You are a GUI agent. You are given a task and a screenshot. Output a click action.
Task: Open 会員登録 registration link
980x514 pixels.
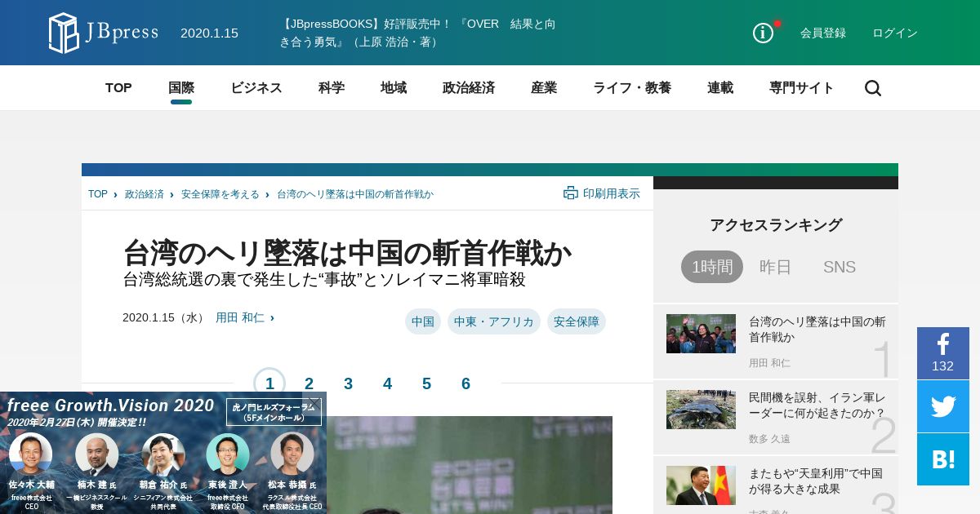(823, 33)
